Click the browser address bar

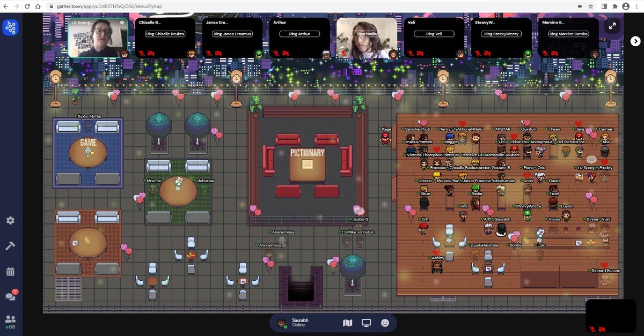pyautogui.click(x=161, y=6)
